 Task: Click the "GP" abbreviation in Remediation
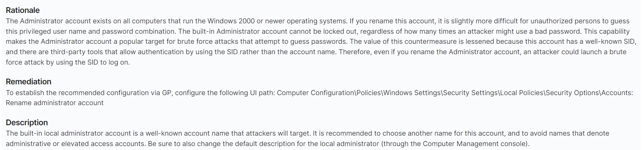(x=167, y=93)
